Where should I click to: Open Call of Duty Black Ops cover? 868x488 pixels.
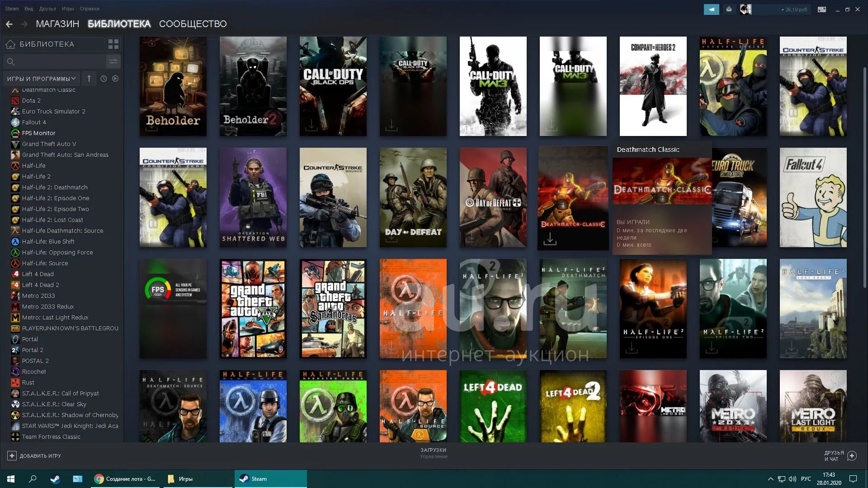(333, 86)
